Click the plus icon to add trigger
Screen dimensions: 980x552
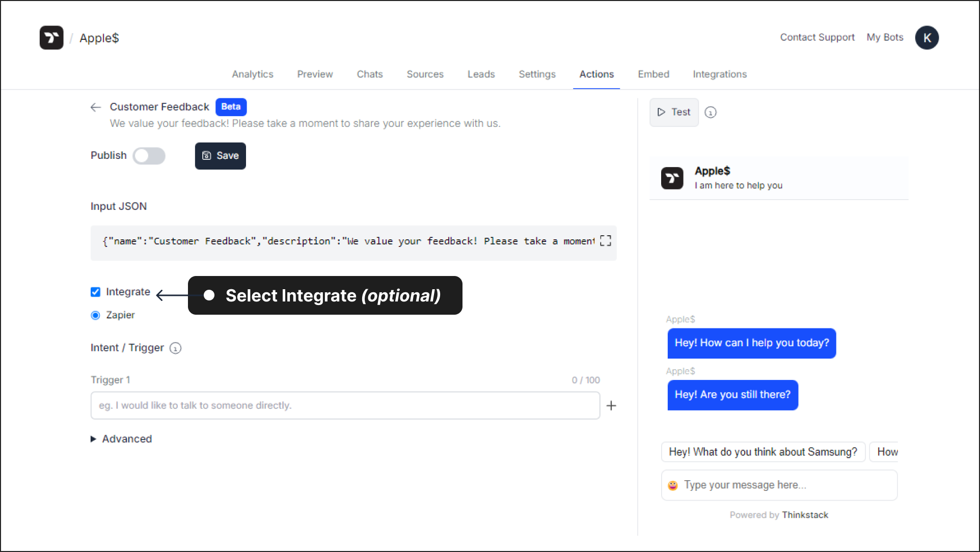click(x=612, y=405)
